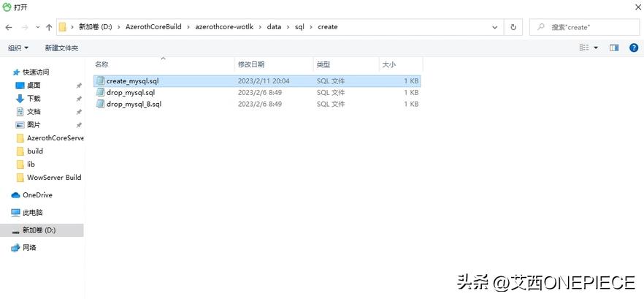
Task: Click the pin icon beside 桌面
Action: coord(79,86)
